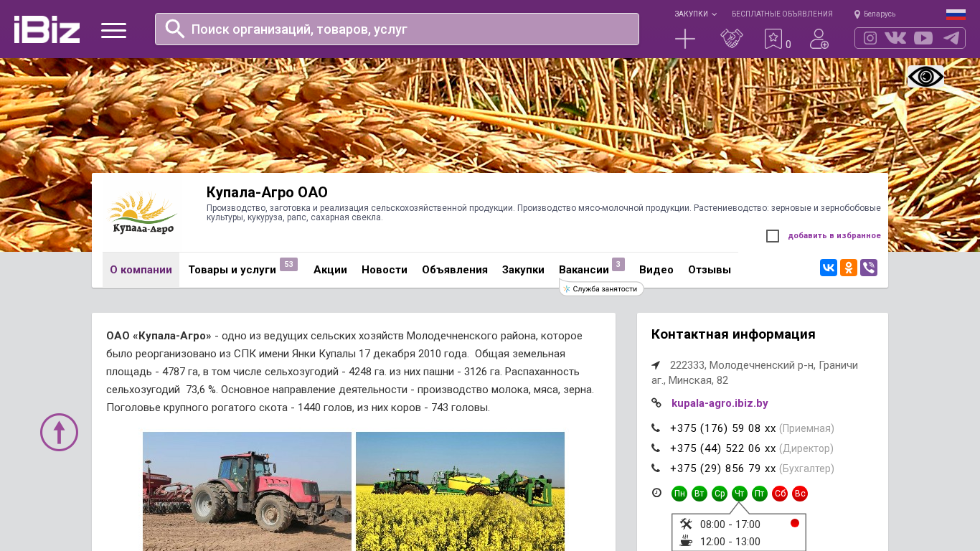980x551 pixels.
Task: Open the О компании tab
Action: pos(141,270)
